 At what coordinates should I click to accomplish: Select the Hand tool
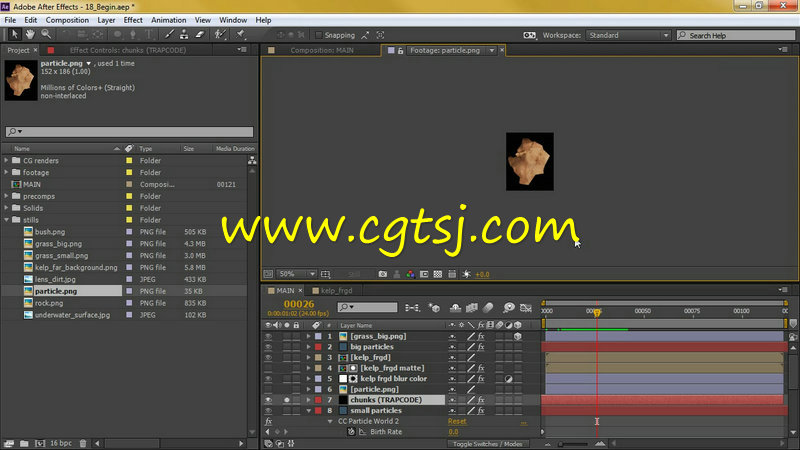(30, 34)
